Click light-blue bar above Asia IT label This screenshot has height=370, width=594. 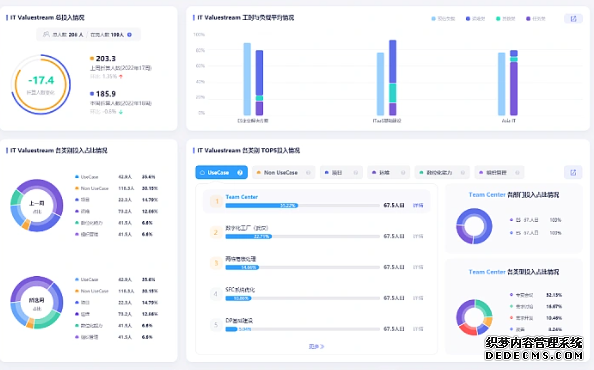(502, 84)
